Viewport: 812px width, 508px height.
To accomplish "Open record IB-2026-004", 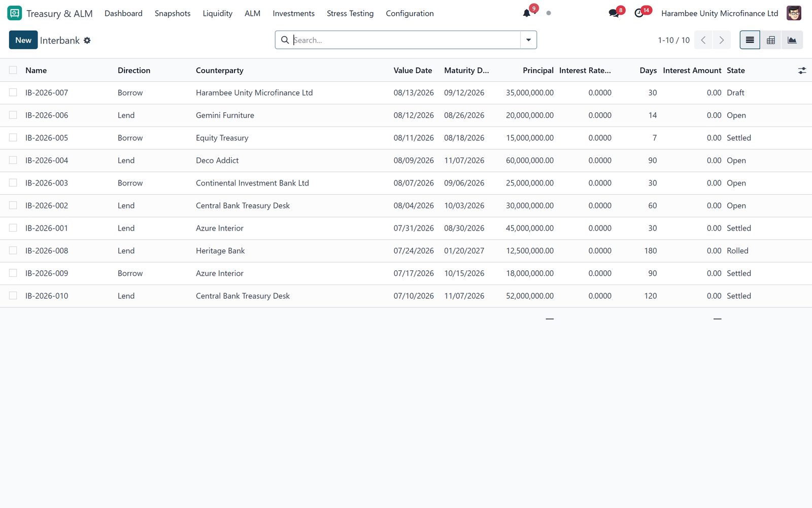I will [47, 160].
